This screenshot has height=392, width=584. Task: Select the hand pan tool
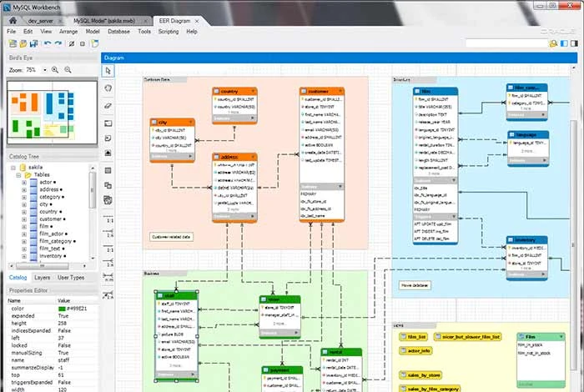click(x=108, y=88)
